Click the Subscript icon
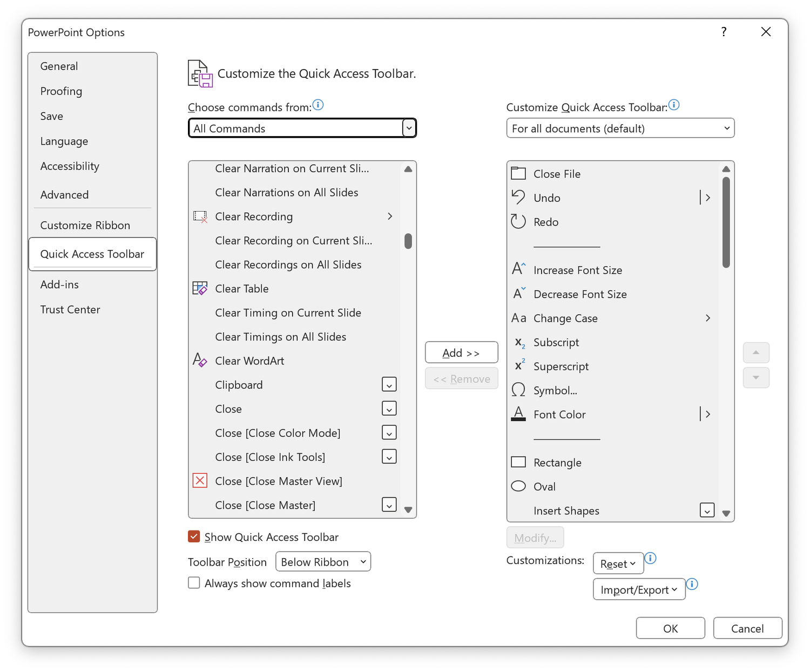This screenshot has width=810, height=672. (518, 342)
